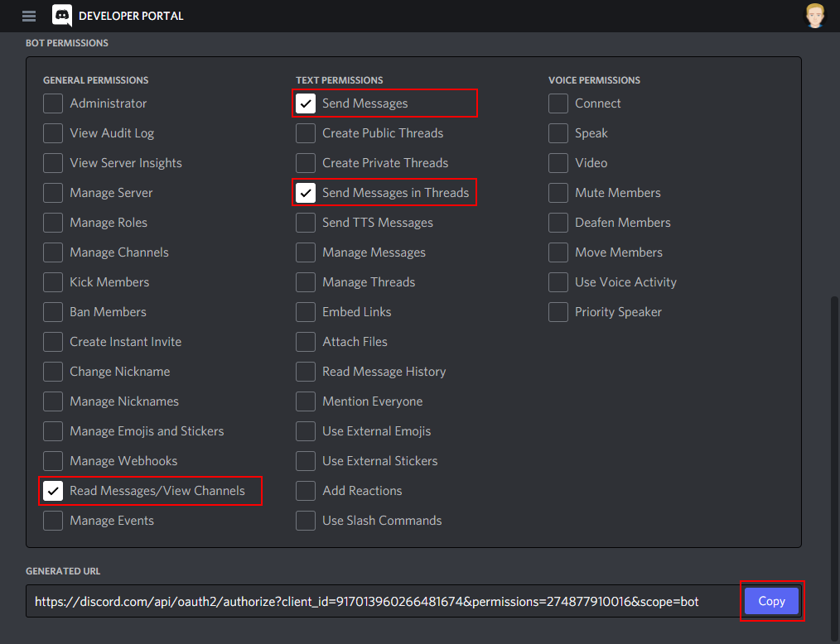This screenshot has height=644, width=840.
Task: Check the Deafen Members box
Action: tap(558, 223)
